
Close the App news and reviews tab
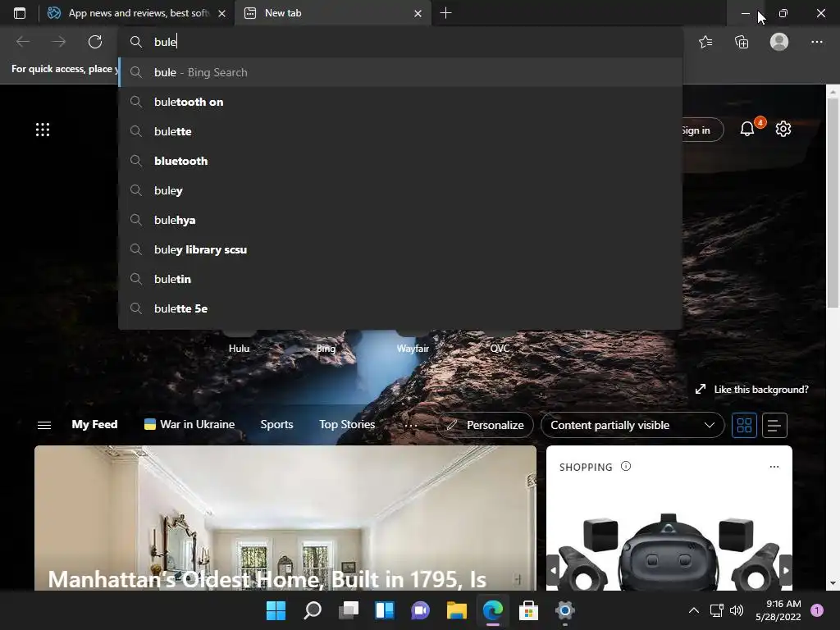coord(221,13)
